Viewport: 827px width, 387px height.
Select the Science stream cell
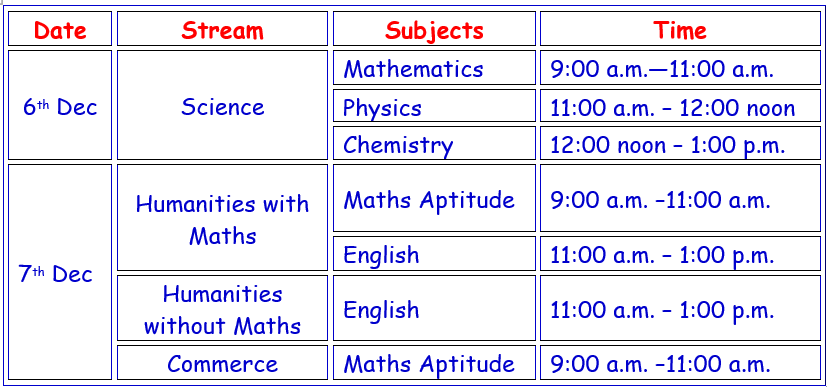[222, 105]
